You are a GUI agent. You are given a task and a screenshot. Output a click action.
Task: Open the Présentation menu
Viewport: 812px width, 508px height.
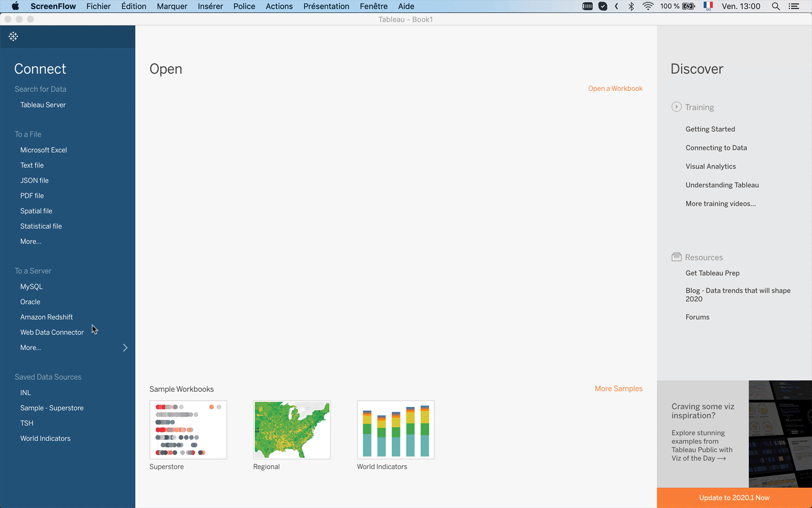326,6
